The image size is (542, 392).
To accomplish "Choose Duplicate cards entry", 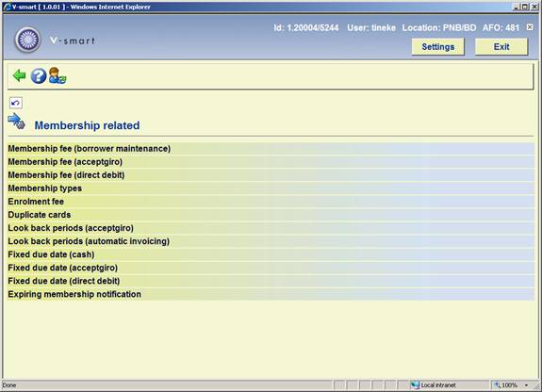I will tap(271, 215).
